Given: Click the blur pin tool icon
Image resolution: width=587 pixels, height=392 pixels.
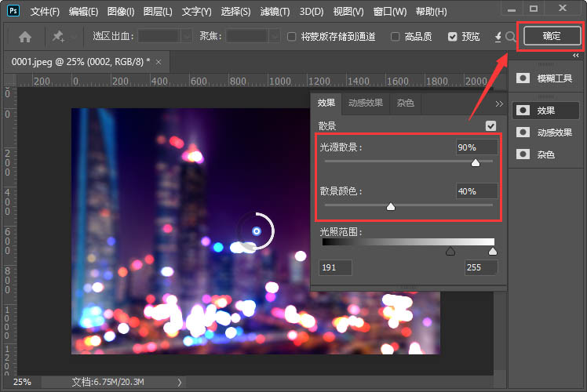Looking at the screenshot, I should coord(58,36).
